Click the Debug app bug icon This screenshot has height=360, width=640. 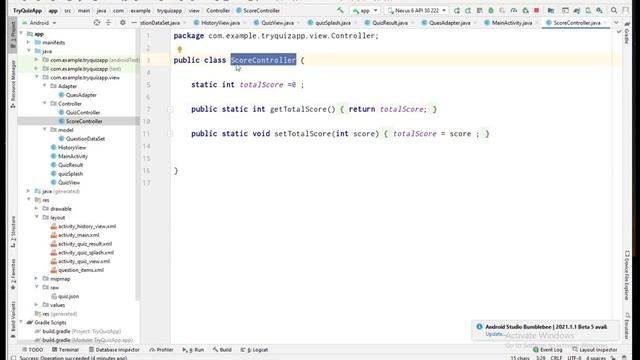(x=491, y=11)
